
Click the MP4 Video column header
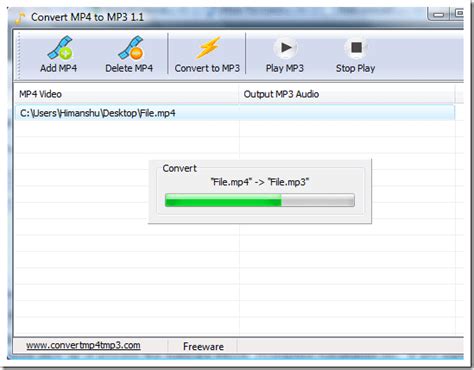click(x=127, y=94)
